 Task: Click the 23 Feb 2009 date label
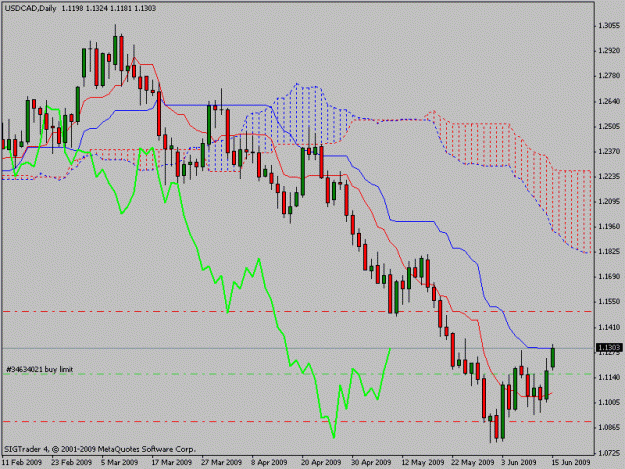pos(72,462)
